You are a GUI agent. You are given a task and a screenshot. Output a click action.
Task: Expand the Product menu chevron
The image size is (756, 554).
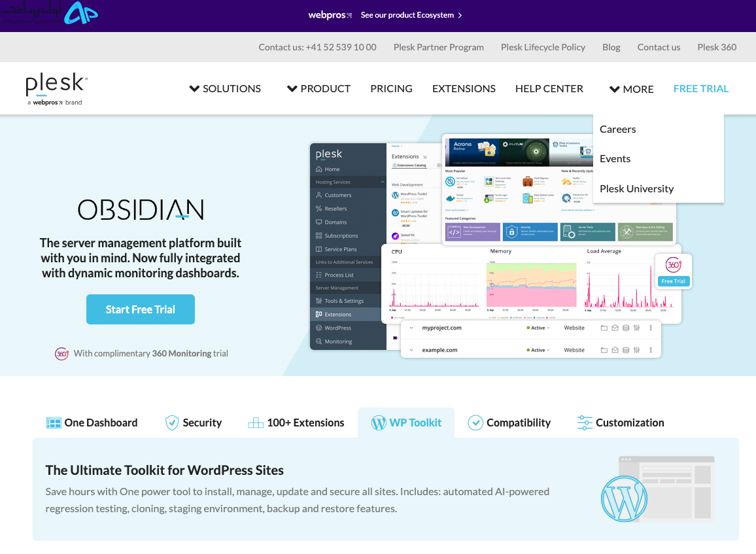coord(292,89)
